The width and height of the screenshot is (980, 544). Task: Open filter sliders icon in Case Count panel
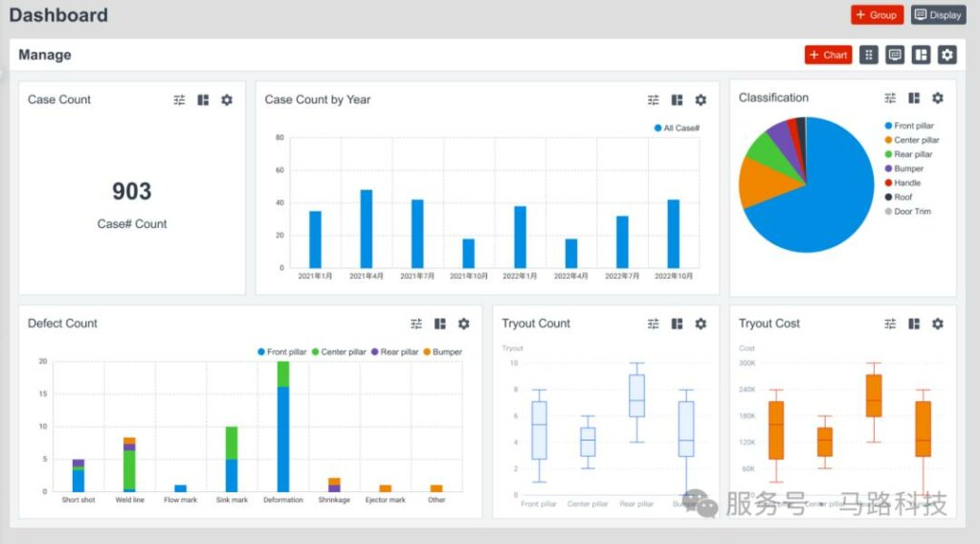(x=179, y=100)
